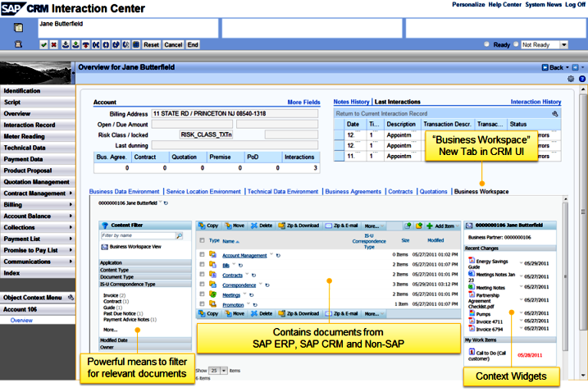Check the Correspondence row checkbox
The height and width of the screenshot is (392, 588).
202,285
